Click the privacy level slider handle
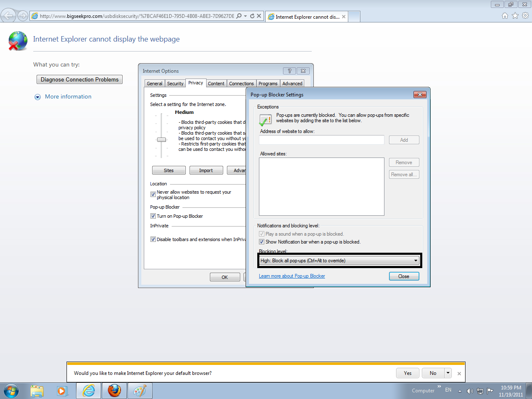This screenshot has width=532, height=399. pyautogui.click(x=162, y=140)
